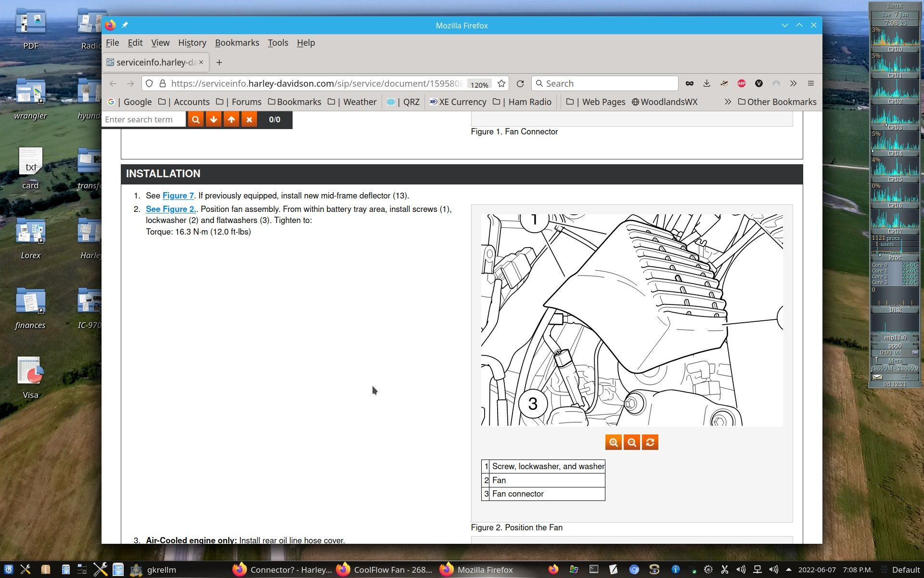
Task: Open Firefox application hamburger menu
Action: point(810,83)
